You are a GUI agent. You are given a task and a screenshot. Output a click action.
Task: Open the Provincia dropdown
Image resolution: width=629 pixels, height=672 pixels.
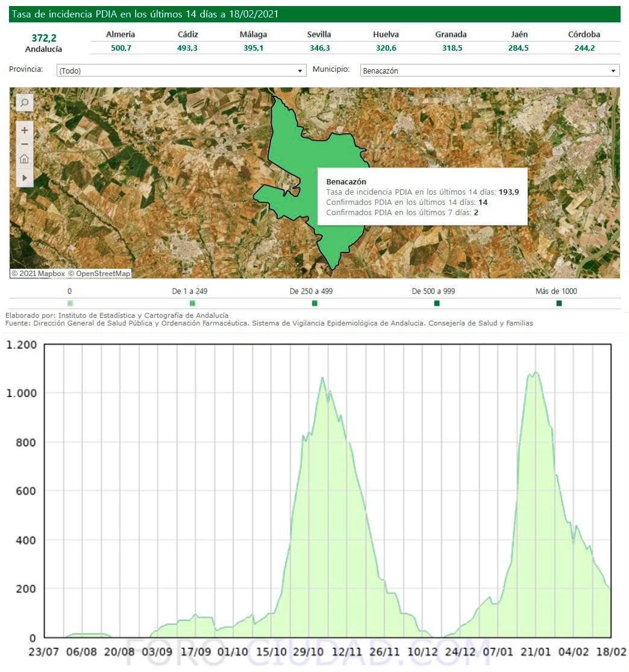(181, 71)
